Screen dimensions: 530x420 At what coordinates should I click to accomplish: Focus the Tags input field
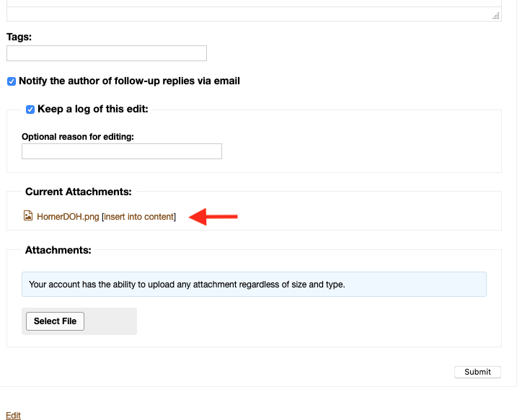pyautogui.click(x=107, y=53)
